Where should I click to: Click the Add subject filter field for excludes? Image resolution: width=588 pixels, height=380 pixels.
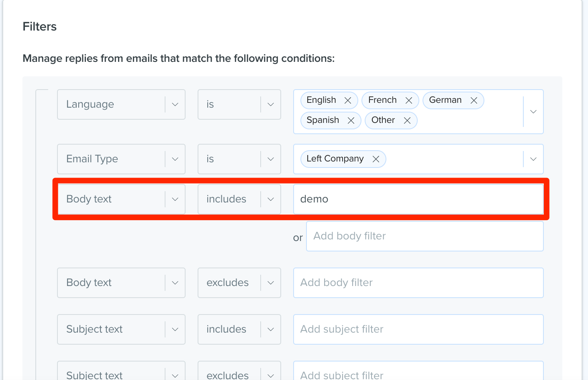pos(419,371)
